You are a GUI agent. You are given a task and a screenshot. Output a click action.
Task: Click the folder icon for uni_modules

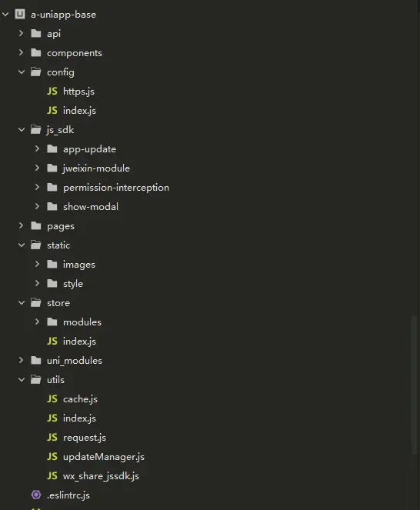[36, 360]
